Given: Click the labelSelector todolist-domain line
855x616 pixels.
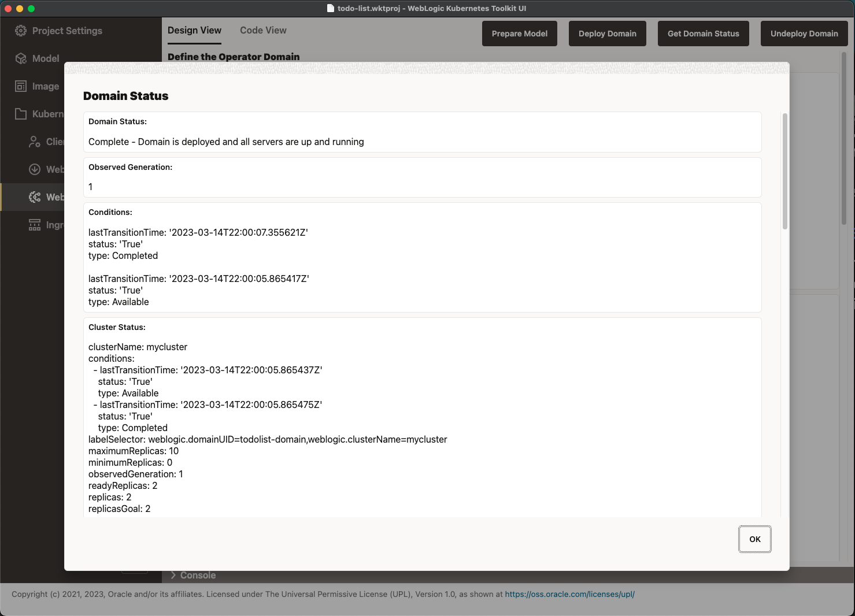Looking at the screenshot, I should click(x=268, y=439).
